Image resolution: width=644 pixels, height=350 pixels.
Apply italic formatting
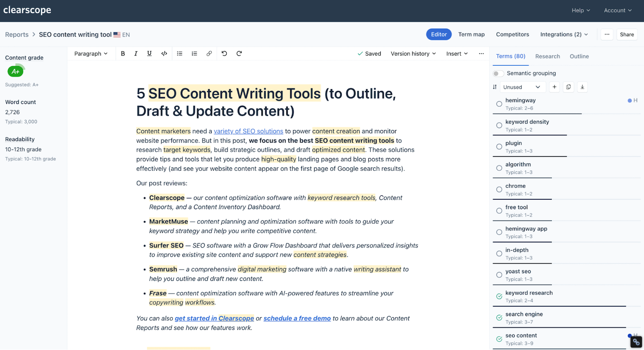pyautogui.click(x=136, y=53)
